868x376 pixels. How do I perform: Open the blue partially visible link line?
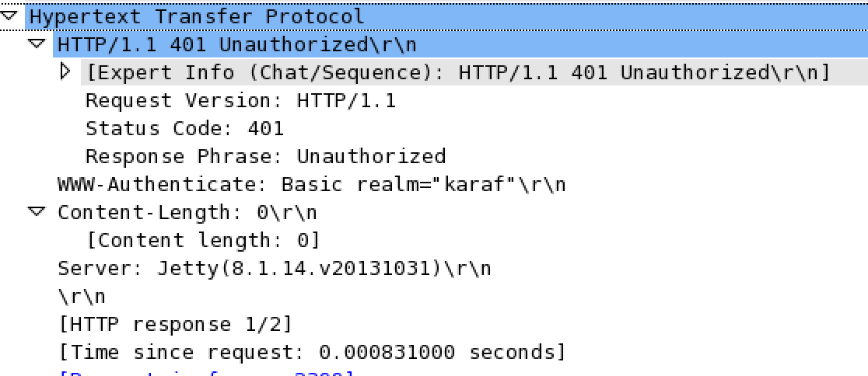pos(205,374)
